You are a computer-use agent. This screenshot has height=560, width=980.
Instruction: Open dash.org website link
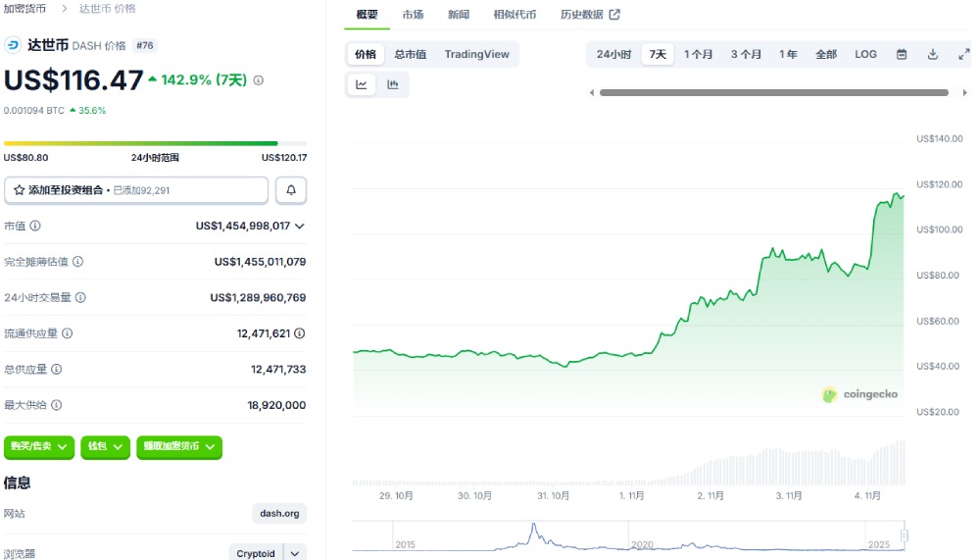pyautogui.click(x=279, y=514)
